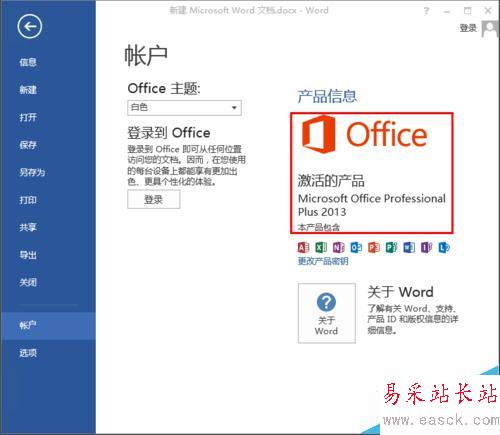500x435 pixels.
Task: Click the 产品信息 heading
Action: click(327, 96)
